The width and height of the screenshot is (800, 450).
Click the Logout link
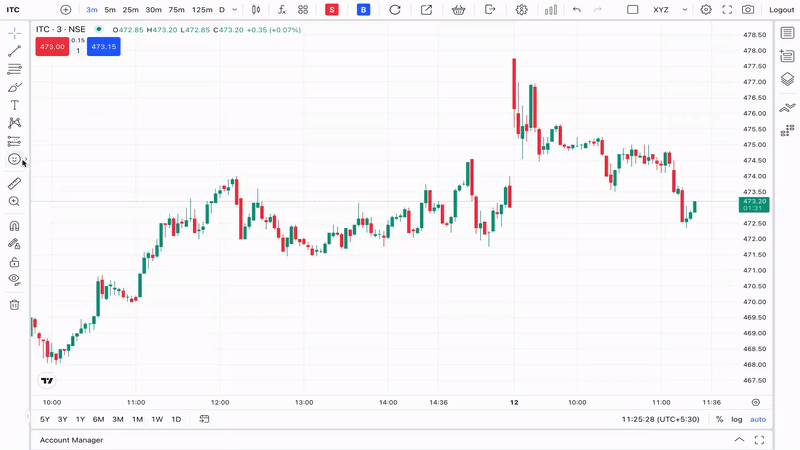pos(781,10)
